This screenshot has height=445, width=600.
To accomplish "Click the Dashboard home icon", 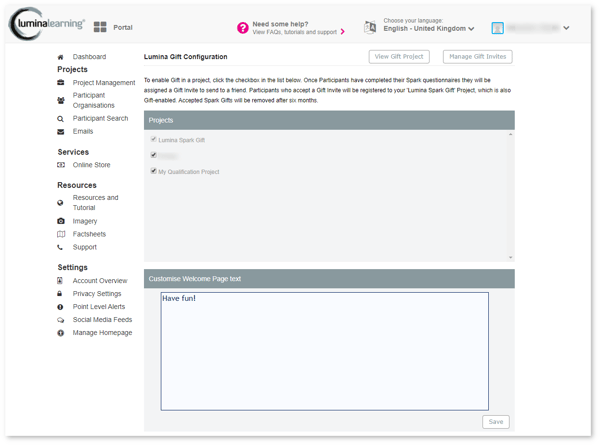I will point(60,57).
